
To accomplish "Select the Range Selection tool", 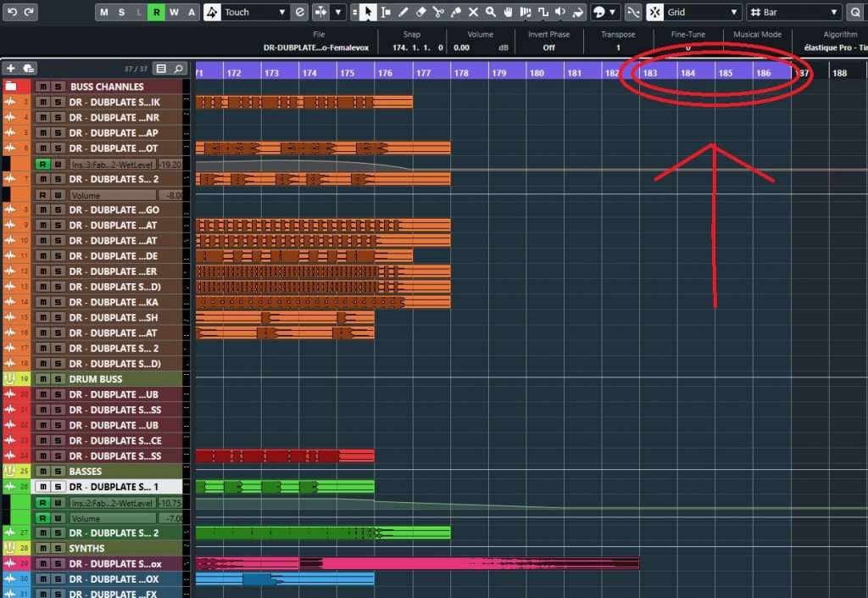I will pyautogui.click(x=386, y=12).
